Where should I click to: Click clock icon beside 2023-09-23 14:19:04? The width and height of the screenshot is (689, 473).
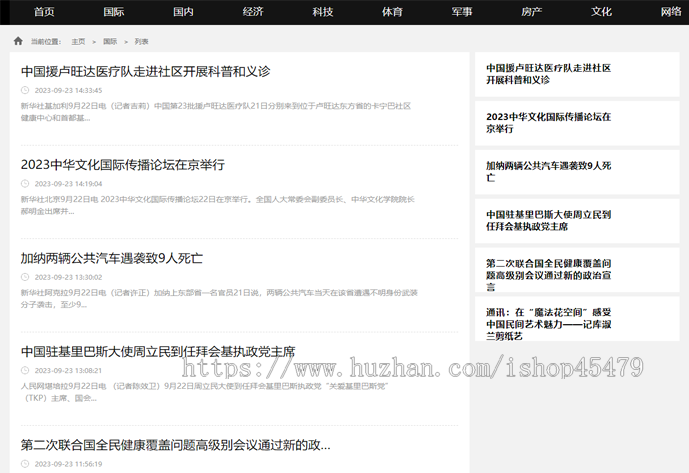click(x=25, y=184)
